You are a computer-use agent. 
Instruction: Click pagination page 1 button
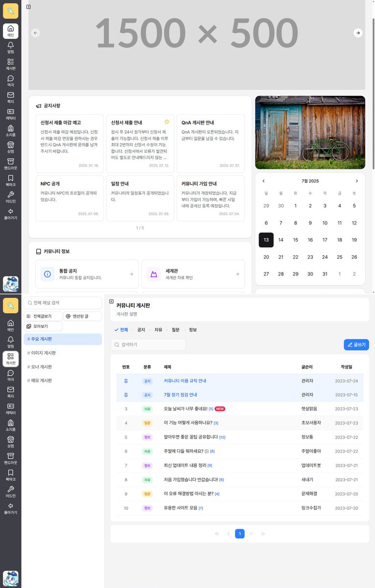pos(240,534)
